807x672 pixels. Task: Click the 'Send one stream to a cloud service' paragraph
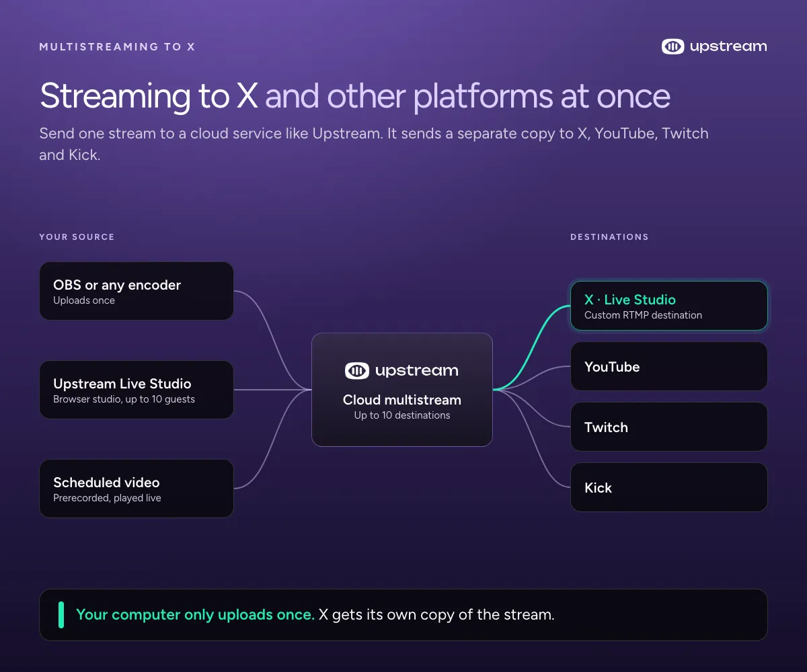pyautogui.click(x=374, y=144)
